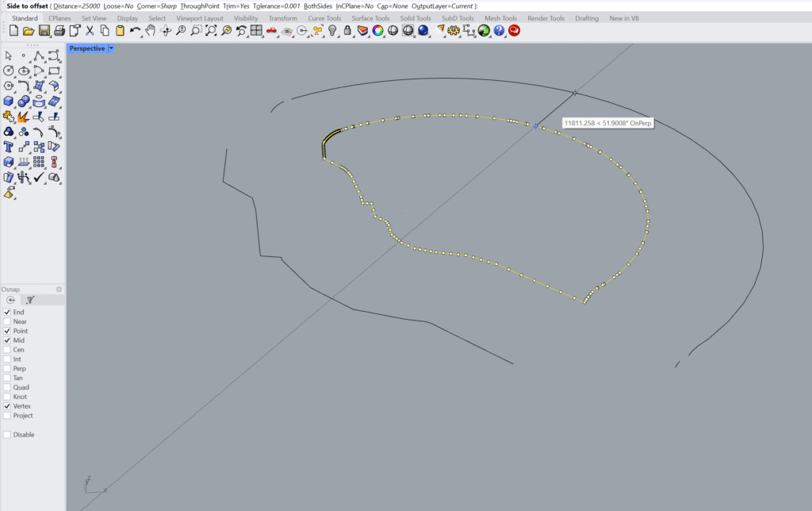Switch to the selection filter panel tab
This screenshot has width=812, height=511.
[x=29, y=300]
